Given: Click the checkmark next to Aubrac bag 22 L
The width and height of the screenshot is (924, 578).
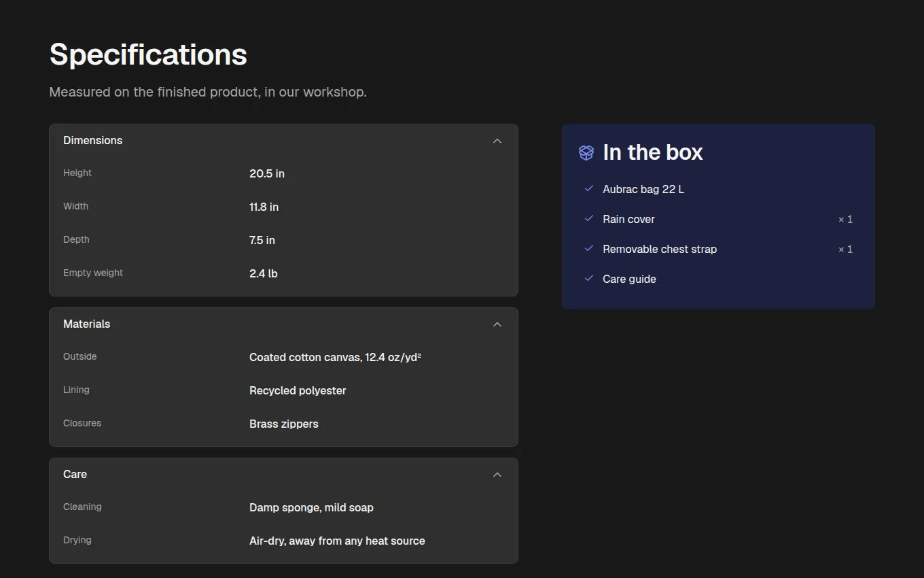Looking at the screenshot, I should coord(589,188).
